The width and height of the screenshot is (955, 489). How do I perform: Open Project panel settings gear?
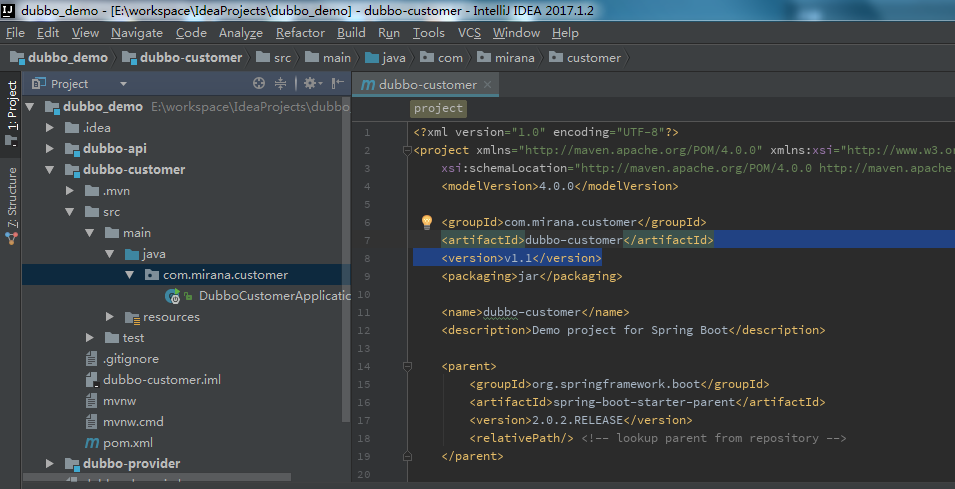[310, 83]
